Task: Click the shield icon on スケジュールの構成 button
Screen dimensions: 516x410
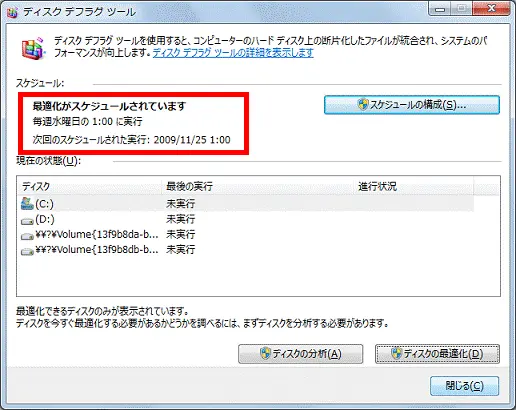Action: tap(362, 105)
